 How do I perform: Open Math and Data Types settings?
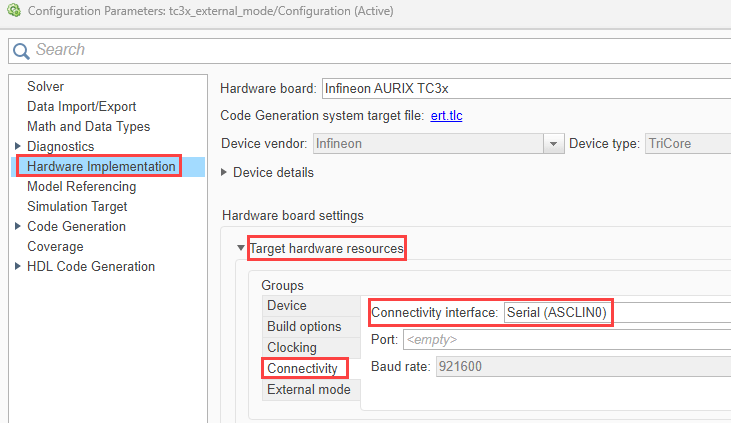pos(88,127)
